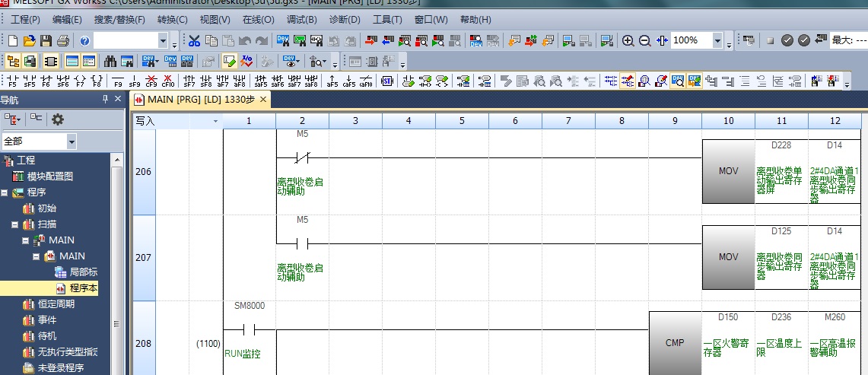The width and height of the screenshot is (868, 375).
Task: Click the ST inline box icon
Action: click(386, 81)
